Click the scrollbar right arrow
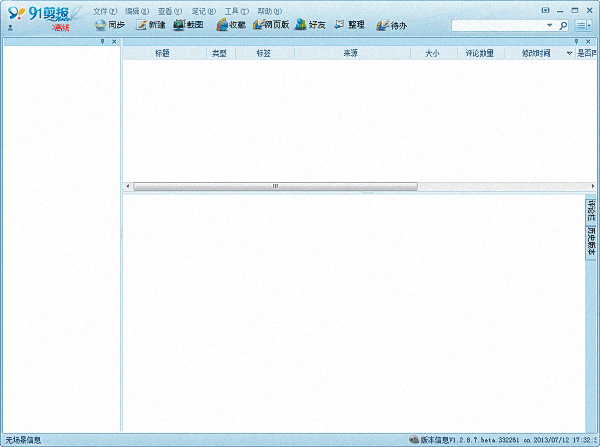Viewport: 600px width, 447px height. [593, 186]
